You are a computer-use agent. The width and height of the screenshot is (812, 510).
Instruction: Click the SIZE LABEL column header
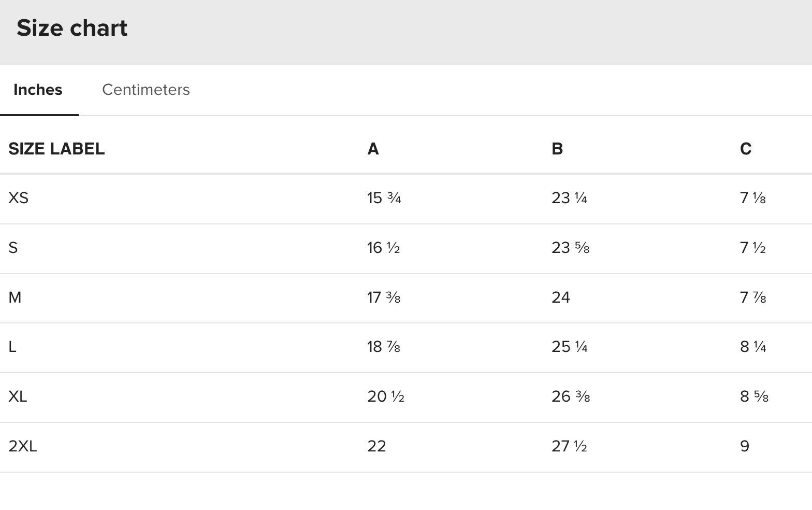coord(56,149)
